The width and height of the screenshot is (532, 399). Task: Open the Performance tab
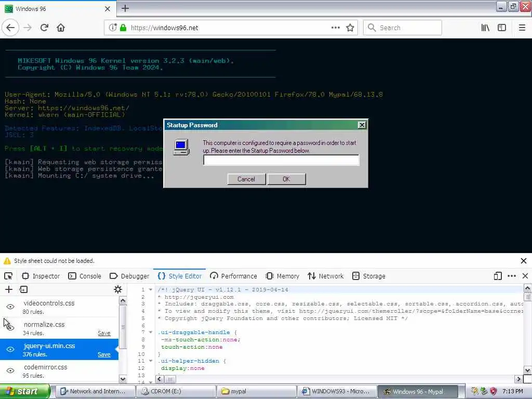234,276
